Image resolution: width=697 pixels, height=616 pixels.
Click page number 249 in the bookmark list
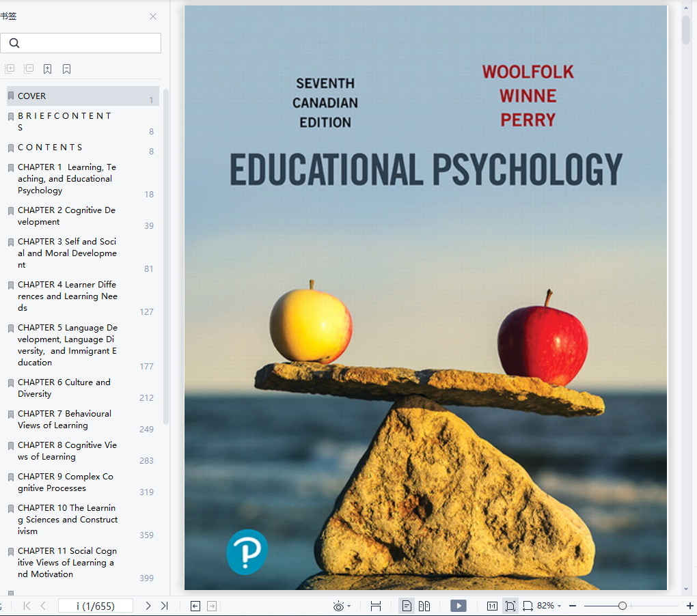coord(147,429)
